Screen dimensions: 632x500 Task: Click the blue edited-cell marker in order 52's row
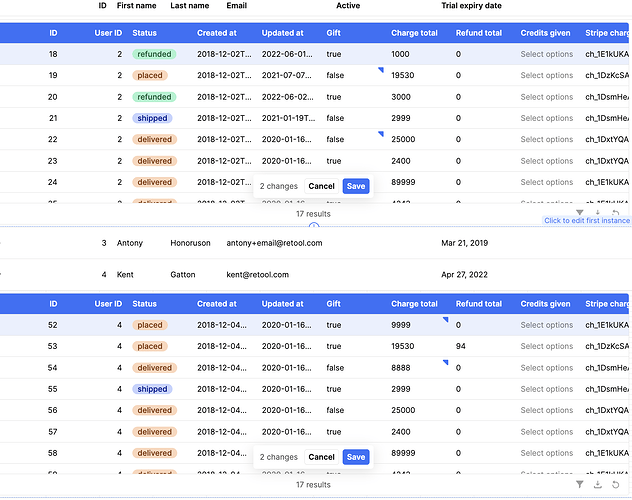(445, 320)
